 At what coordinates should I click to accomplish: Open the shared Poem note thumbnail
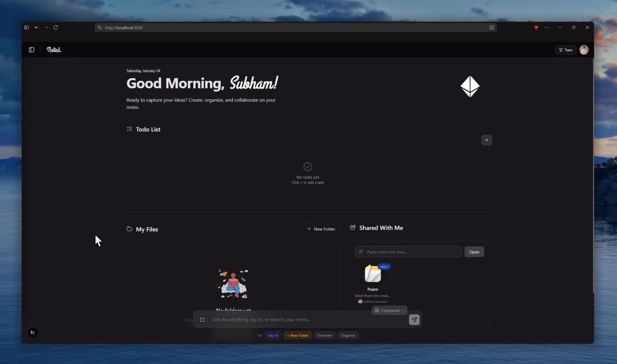tap(373, 274)
